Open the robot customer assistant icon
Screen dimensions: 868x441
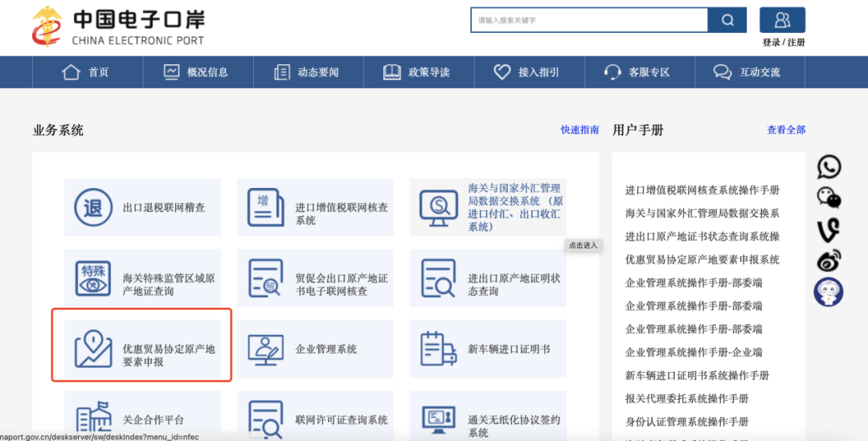[x=829, y=292]
